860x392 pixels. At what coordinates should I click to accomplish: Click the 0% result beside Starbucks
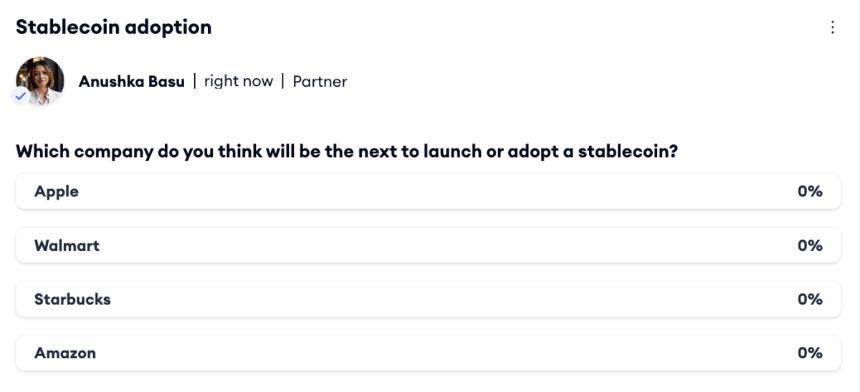click(810, 299)
